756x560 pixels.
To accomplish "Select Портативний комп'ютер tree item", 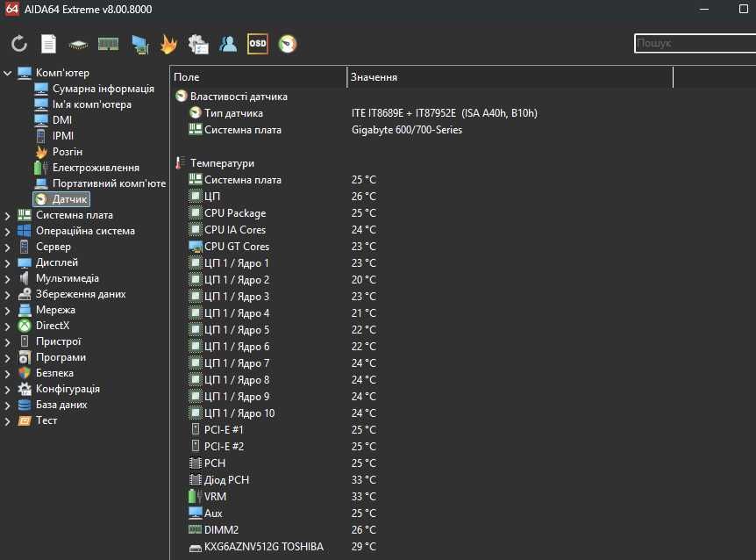I will click(109, 183).
